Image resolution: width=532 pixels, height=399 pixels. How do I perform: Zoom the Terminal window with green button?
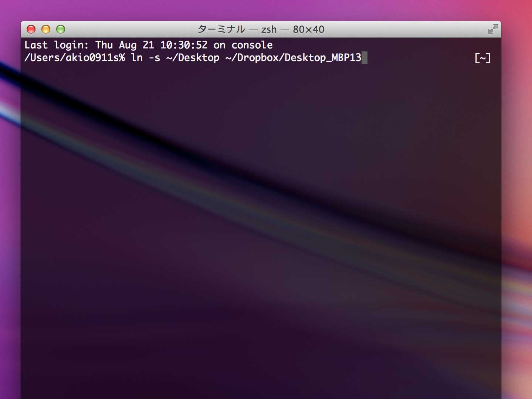click(x=61, y=29)
